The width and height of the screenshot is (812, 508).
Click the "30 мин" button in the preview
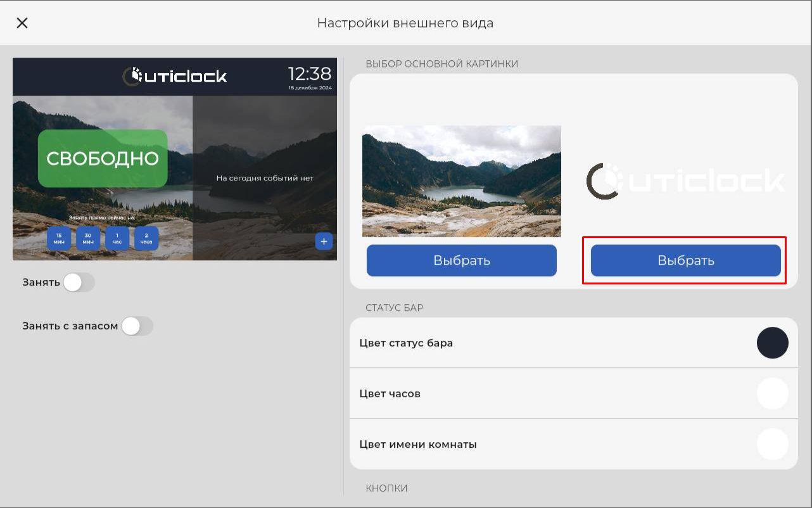point(88,238)
